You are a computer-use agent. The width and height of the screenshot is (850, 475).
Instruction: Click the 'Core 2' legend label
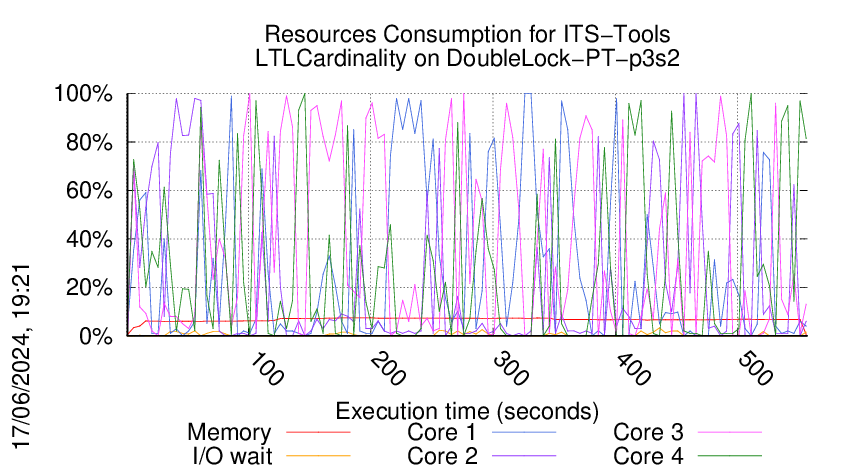tap(442, 456)
